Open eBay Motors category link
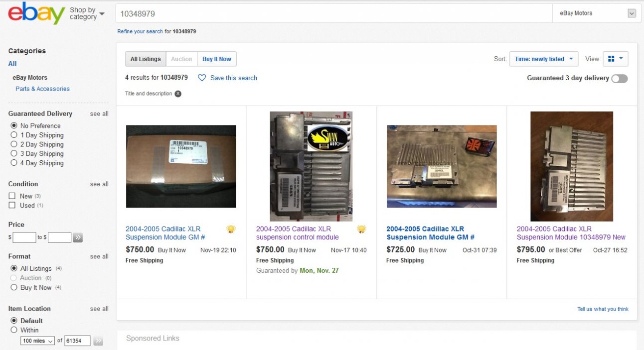Viewport: 644px width, 350px height. point(30,78)
